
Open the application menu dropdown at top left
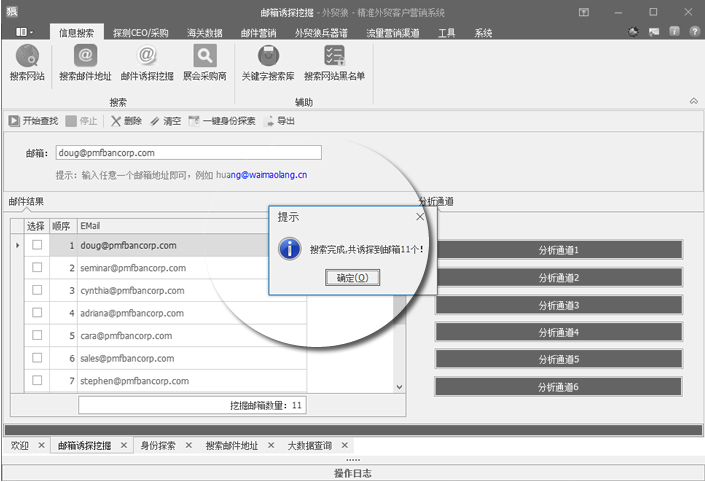point(24,33)
